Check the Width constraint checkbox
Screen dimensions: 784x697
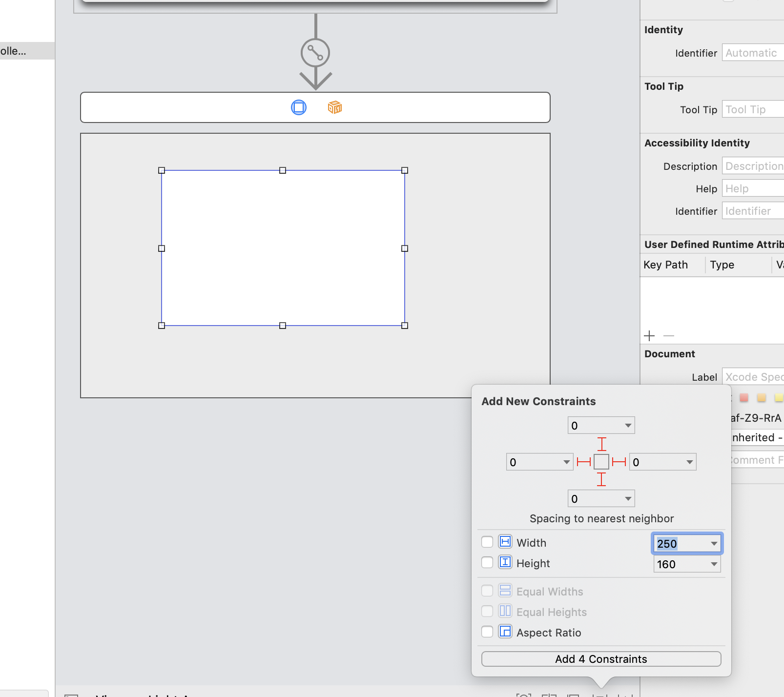point(487,542)
